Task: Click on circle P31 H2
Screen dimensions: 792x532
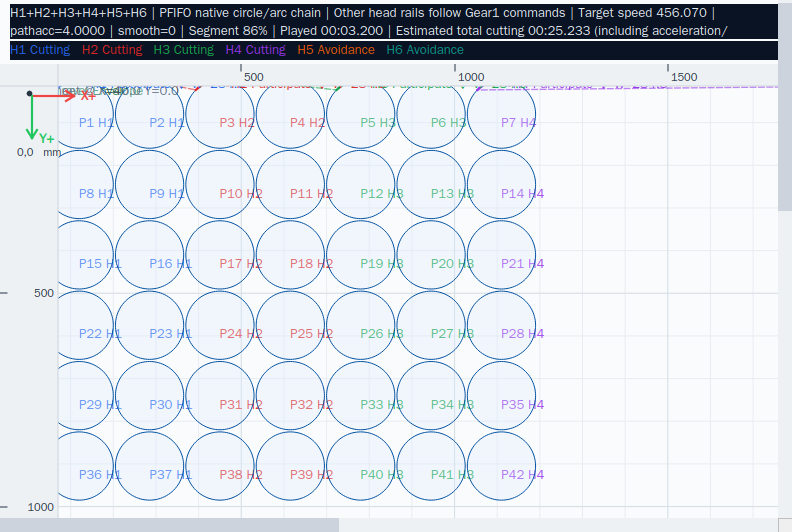Action: click(220, 396)
